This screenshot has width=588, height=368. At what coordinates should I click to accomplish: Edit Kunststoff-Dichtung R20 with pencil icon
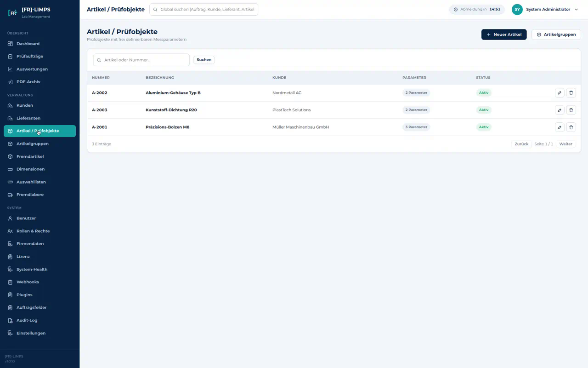pyautogui.click(x=560, y=110)
